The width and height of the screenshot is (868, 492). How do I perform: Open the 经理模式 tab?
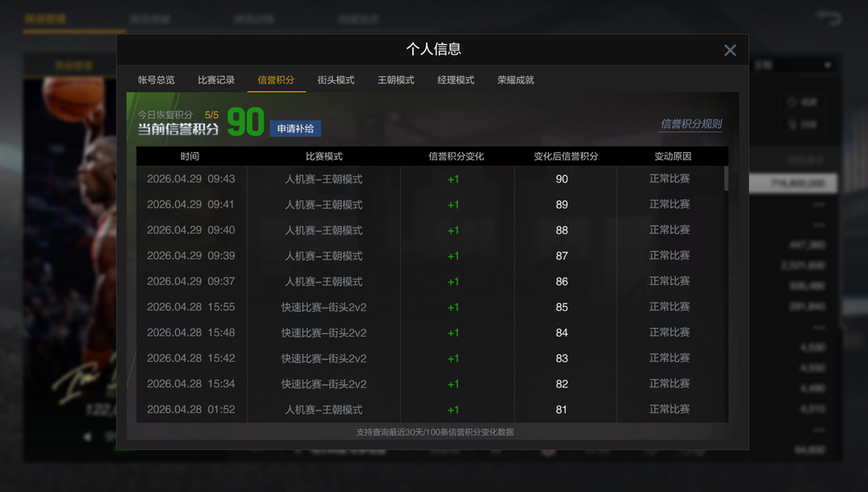coord(456,80)
